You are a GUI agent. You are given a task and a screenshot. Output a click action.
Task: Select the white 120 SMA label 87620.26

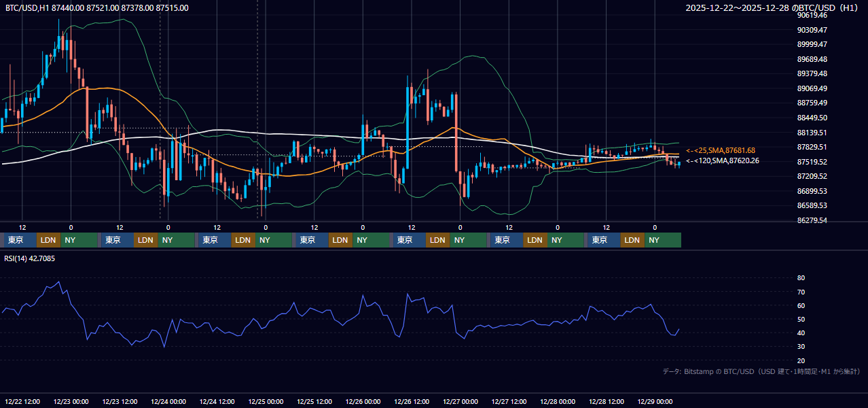coord(723,161)
